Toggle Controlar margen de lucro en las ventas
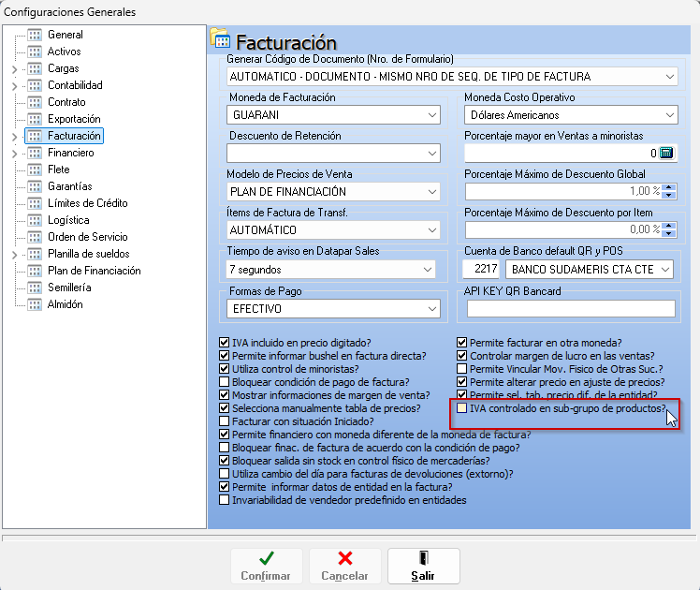 click(x=461, y=356)
